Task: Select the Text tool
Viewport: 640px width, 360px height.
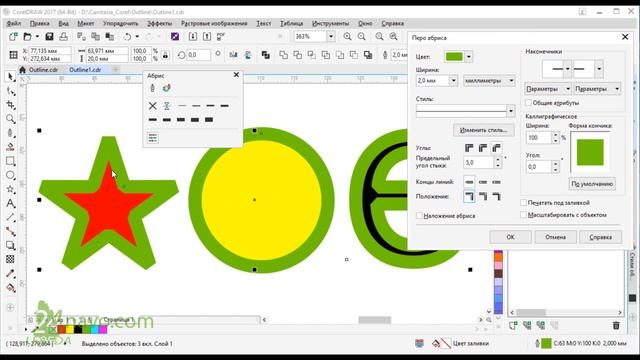Action: (x=10, y=203)
